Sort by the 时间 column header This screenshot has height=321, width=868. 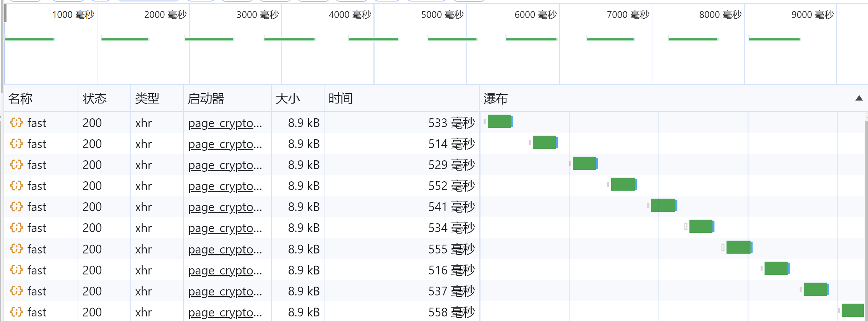(341, 98)
